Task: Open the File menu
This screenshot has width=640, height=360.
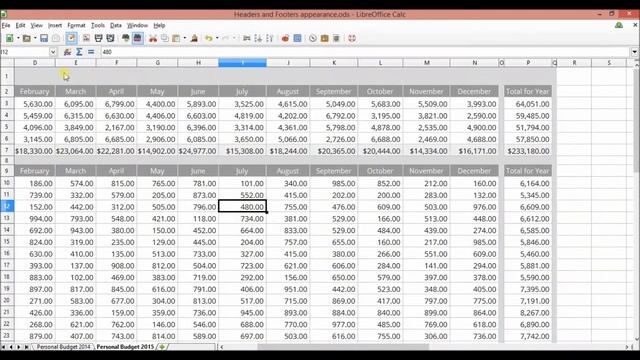Action: pyautogui.click(x=6, y=25)
